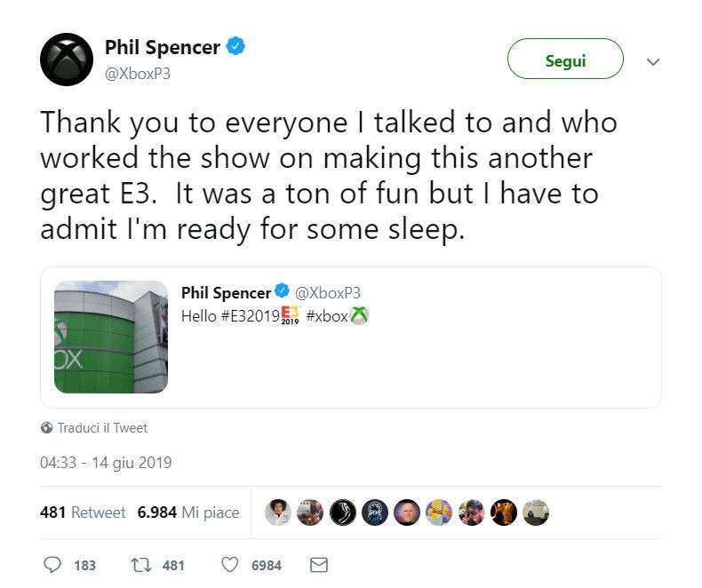
Task: Open the #E32019 hashtag in quoted tweet
Action: pyautogui.click(x=250, y=316)
